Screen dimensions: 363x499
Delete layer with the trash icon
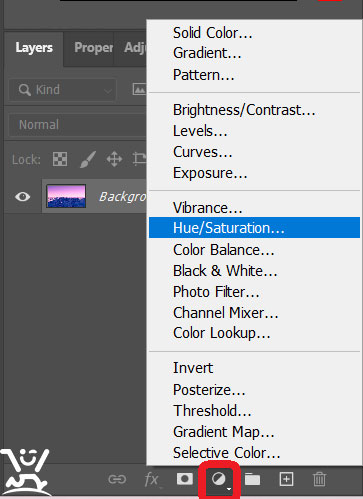click(x=319, y=479)
